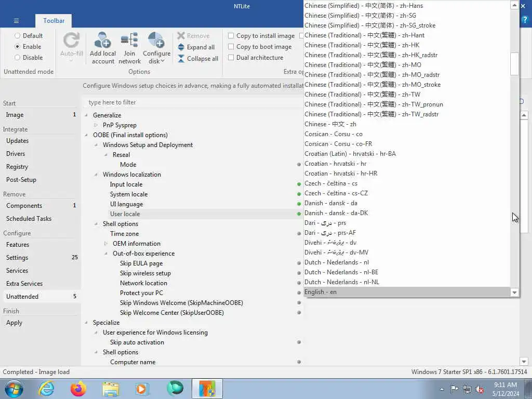Choose Dutch - Nederlands - nl-NL locale
Viewport: 532px width, 399px height.
(406, 282)
